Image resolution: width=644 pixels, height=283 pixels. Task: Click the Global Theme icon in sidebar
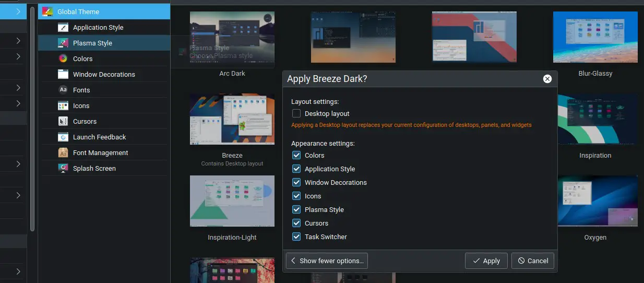point(47,11)
